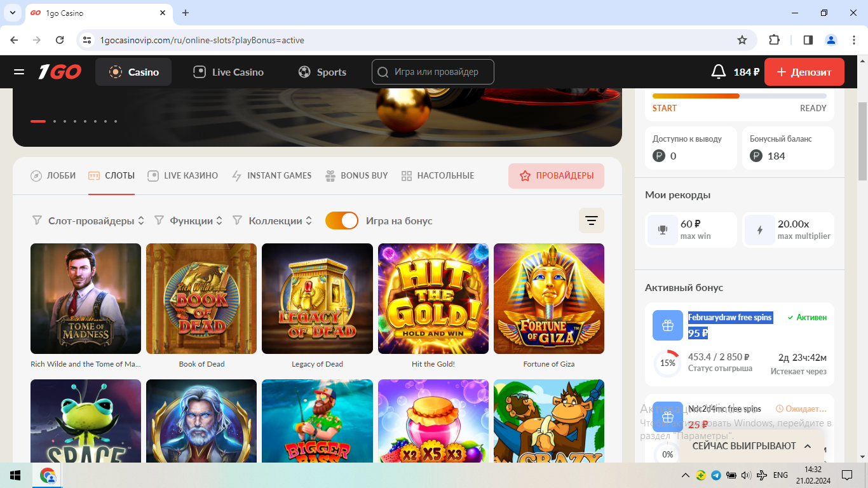Click the 1GO logo
The width and height of the screenshot is (868, 488).
[x=59, y=72]
